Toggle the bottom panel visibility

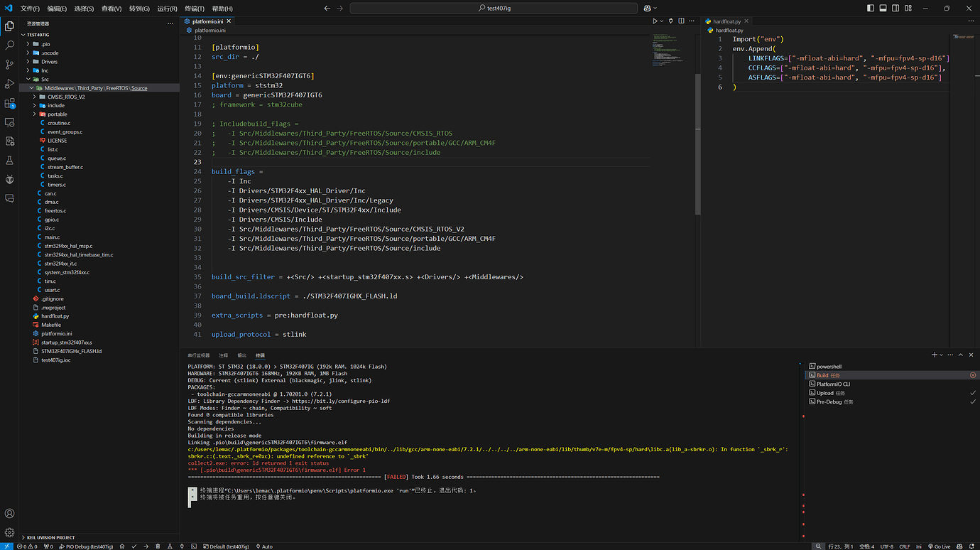point(883,9)
